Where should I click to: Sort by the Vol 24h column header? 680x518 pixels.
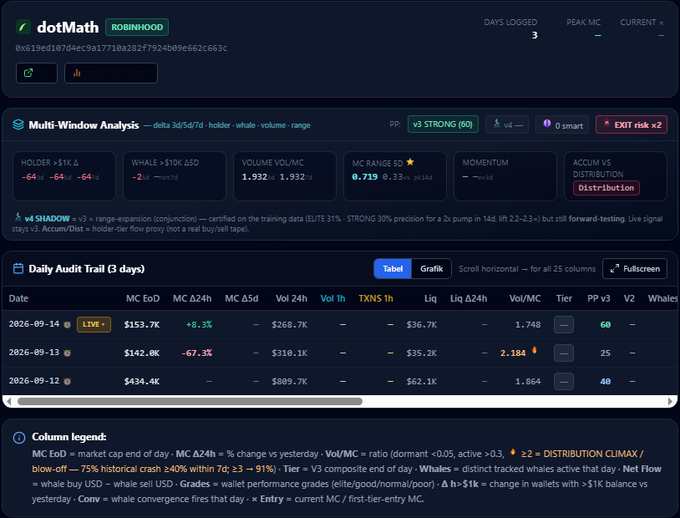pyautogui.click(x=291, y=298)
